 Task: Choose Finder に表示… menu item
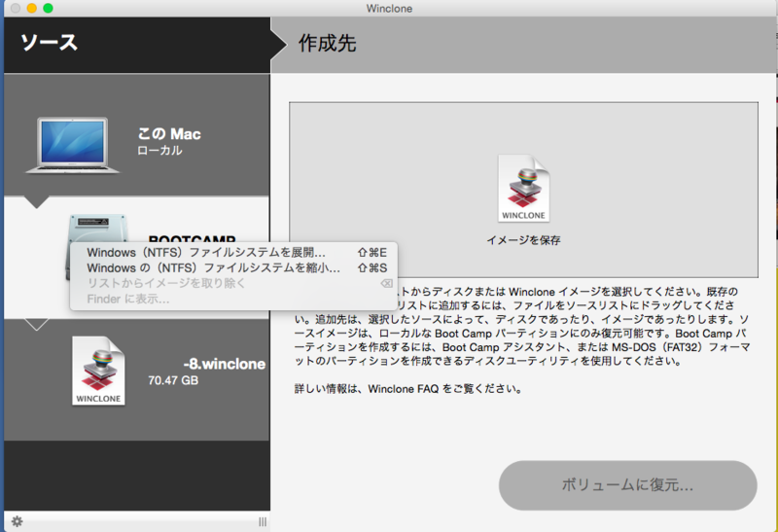coord(233,299)
